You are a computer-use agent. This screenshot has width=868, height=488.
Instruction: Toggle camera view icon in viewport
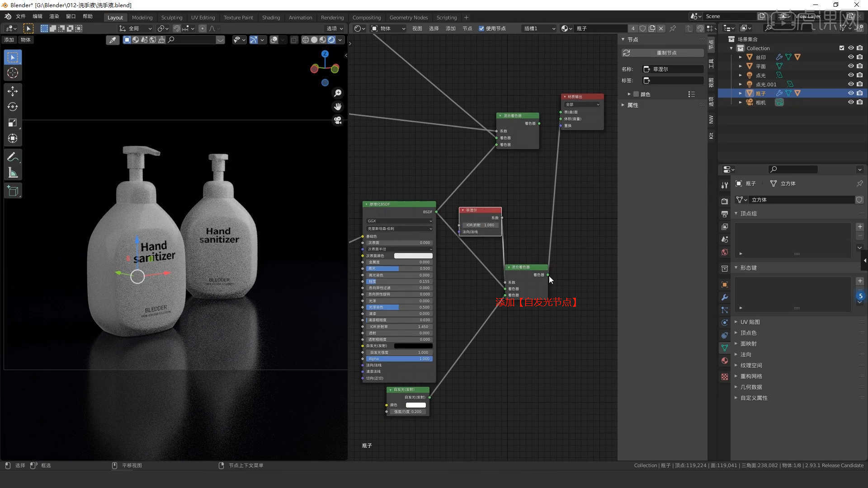pyautogui.click(x=338, y=121)
